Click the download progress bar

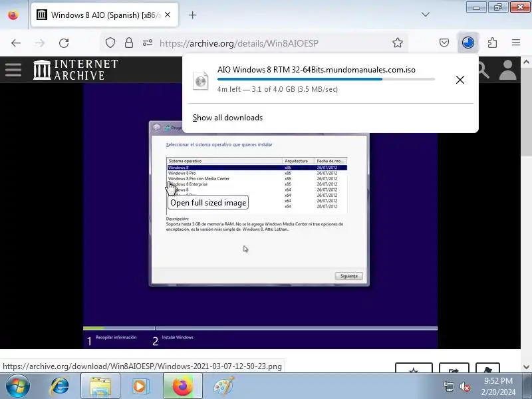[326, 79]
